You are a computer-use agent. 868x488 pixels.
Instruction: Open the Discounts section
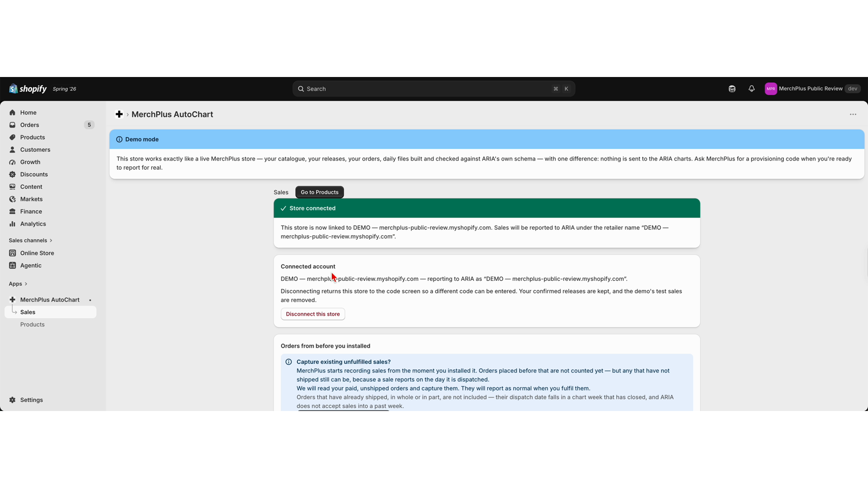point(50,175)
